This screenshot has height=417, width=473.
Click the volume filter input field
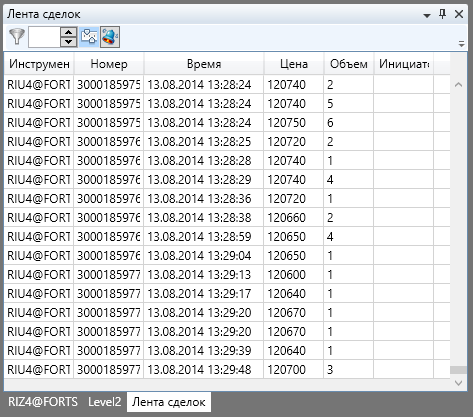coord(44,37)
